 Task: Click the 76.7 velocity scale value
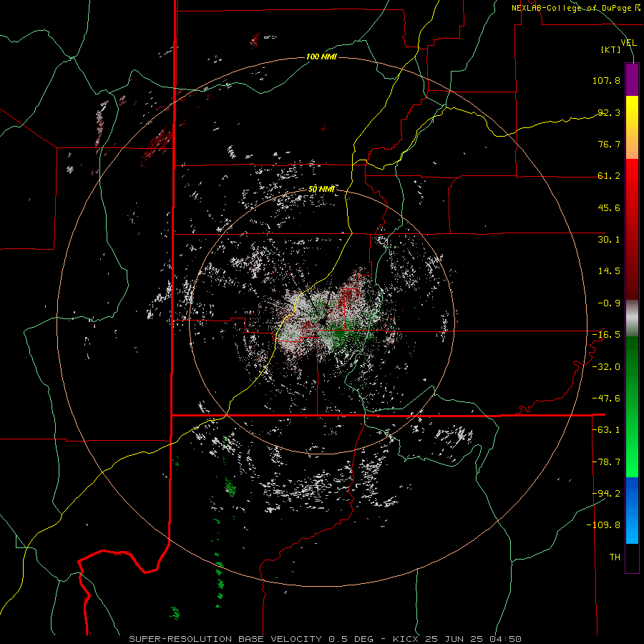pos(609,144)
